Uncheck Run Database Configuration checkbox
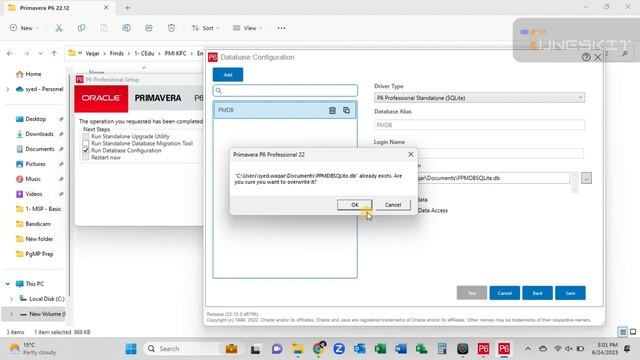This screenshot has width=640, height=360. click(86, 150)
